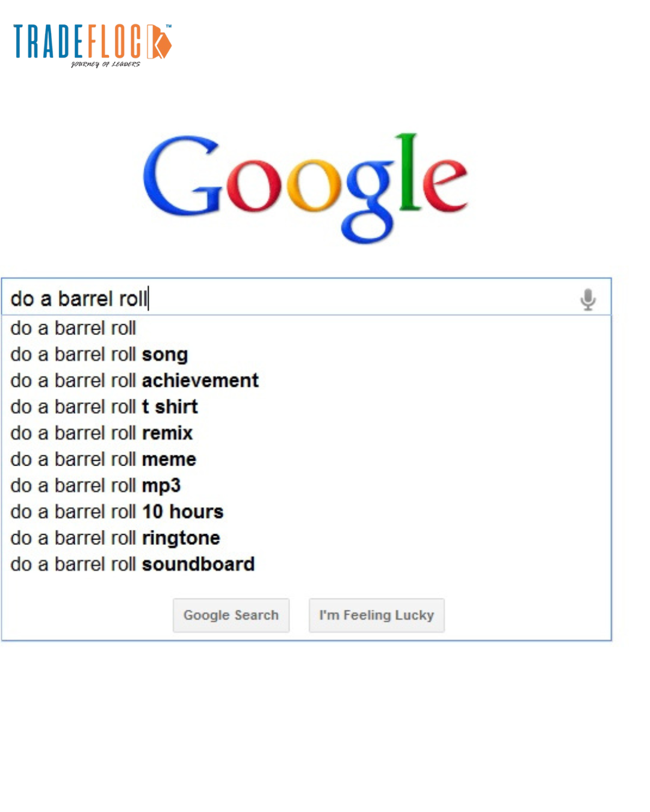
Task: Select the "do a barrel roll t shirt" suggestion
Action: point(104,407)
